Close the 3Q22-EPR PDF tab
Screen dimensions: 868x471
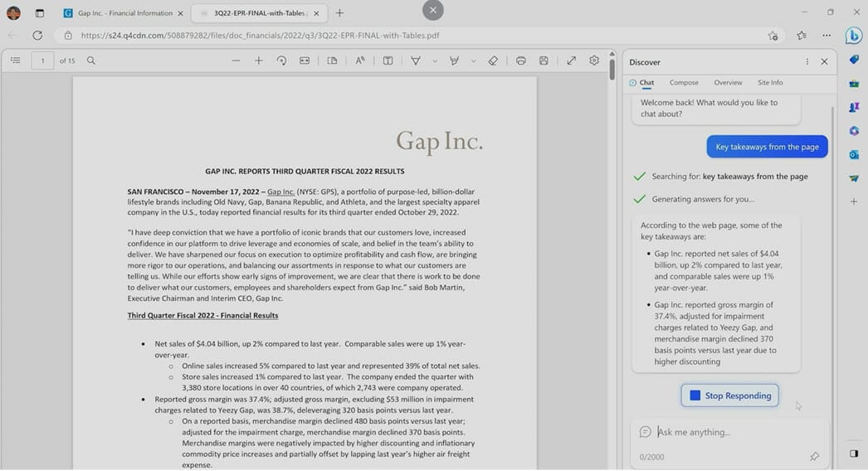[316, 13]
